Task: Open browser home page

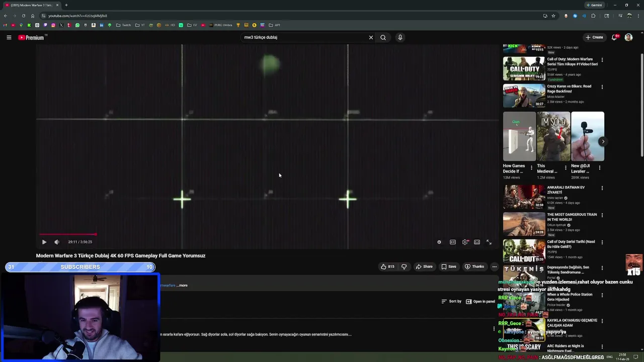Action: pos(33,16)
